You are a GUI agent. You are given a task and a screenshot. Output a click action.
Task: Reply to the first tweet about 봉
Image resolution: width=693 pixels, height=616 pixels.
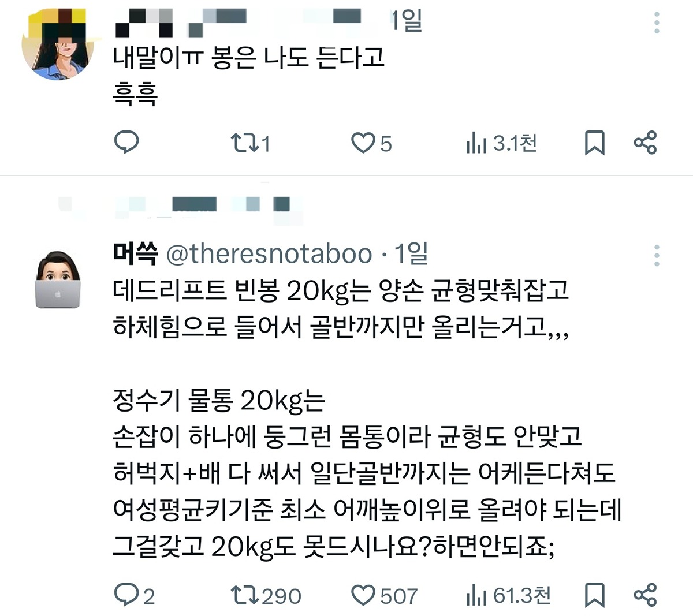pyautogui.click(x=126, y=142)
